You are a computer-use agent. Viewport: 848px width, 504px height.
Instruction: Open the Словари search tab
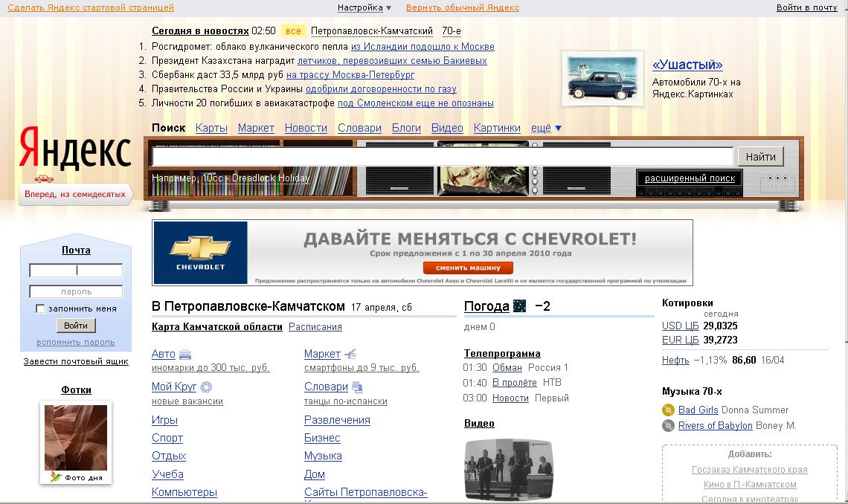(x=359, y=128)
